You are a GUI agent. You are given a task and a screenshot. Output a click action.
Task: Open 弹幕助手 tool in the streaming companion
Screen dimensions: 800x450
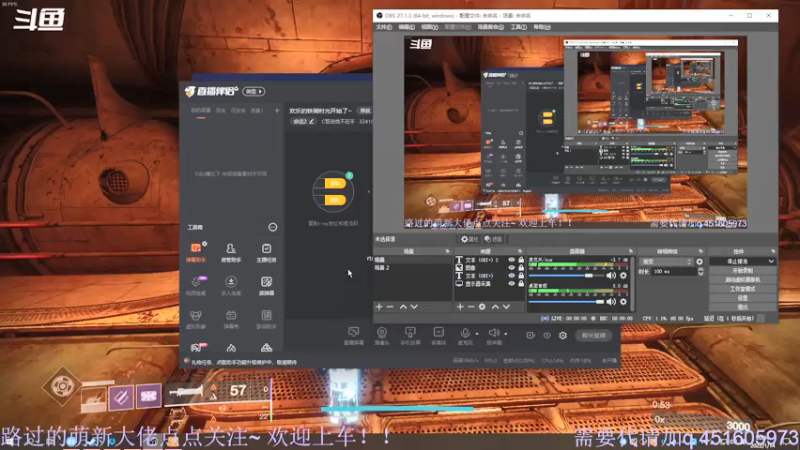point(196,252)
